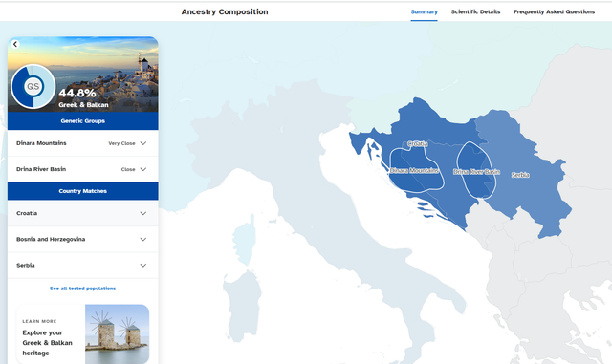Expand the Dinara Mountains genetic group
Image resolution: width=612 pixels, height=364 pixels.
click(x=83, y=143)
